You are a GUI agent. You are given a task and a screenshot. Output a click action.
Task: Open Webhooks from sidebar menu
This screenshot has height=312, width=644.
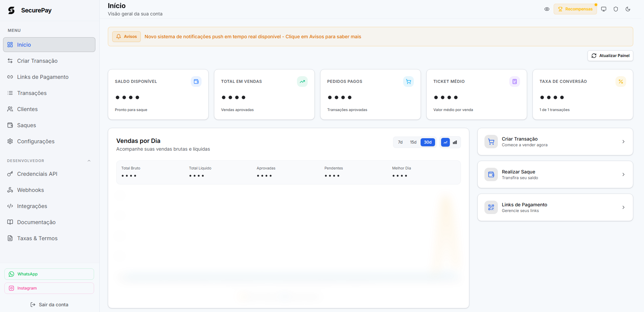(x=31, y=190)
